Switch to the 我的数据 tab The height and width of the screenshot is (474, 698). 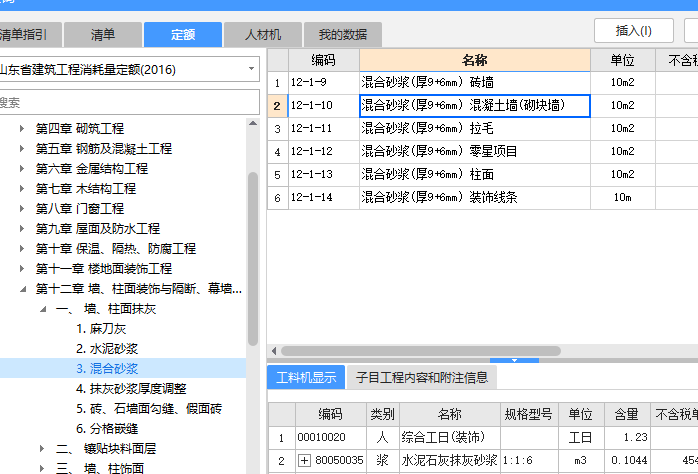(343, 35)
